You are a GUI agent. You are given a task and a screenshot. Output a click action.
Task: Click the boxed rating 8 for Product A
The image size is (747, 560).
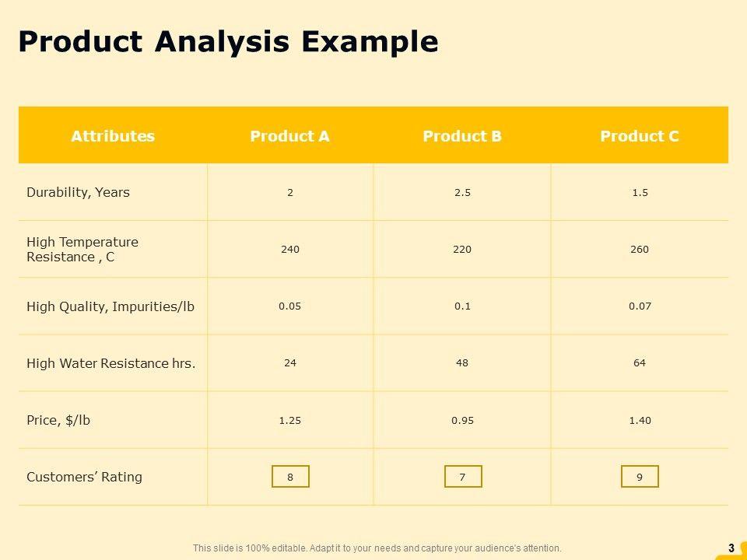coord(290,477)
